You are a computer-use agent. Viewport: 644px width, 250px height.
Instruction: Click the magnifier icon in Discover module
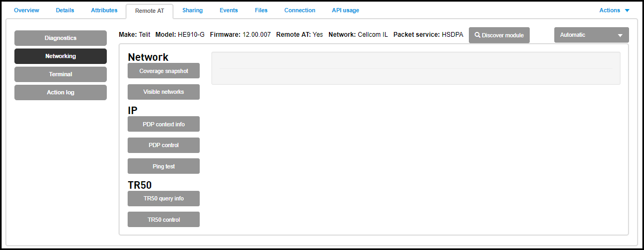point(478,35)
